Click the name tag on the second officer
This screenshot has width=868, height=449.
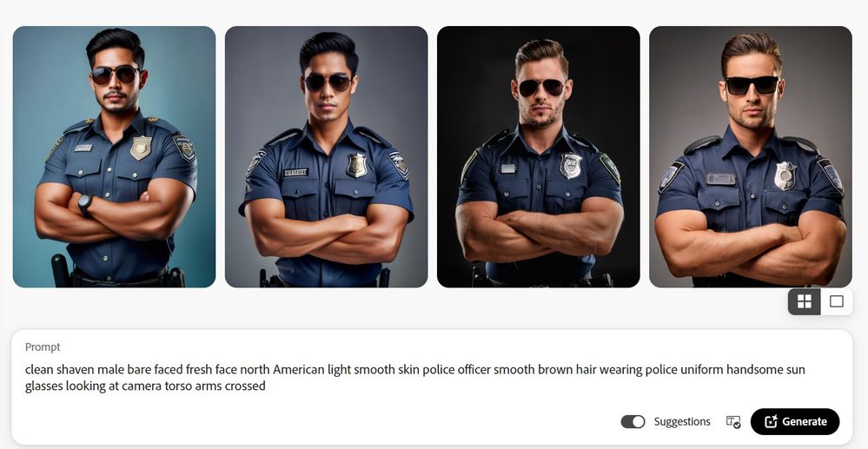click(295, 173)
